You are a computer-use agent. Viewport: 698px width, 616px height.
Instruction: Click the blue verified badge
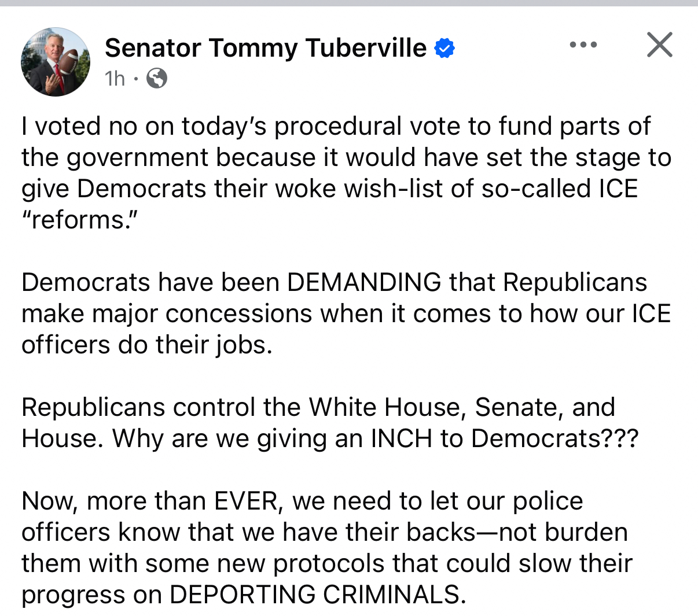coord(444,49)
